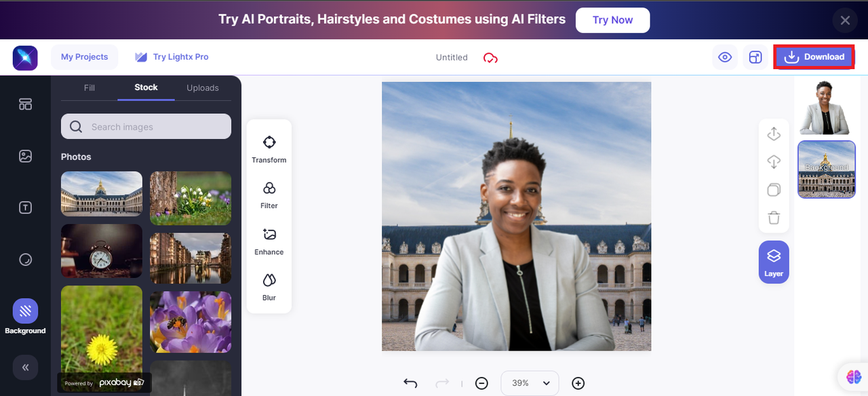This screenshot has width=868, height=396.
Task: Open the Filter tool
Action: (269, 195)
